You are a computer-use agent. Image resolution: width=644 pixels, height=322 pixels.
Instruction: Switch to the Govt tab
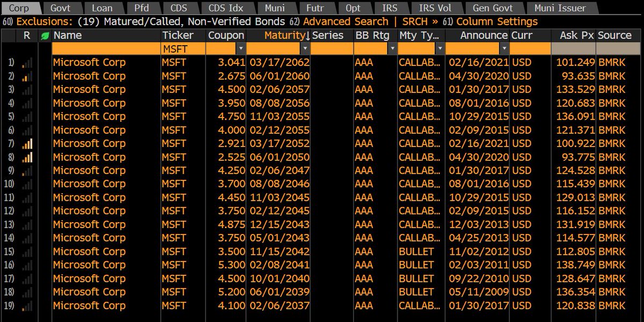coord(61,8)
